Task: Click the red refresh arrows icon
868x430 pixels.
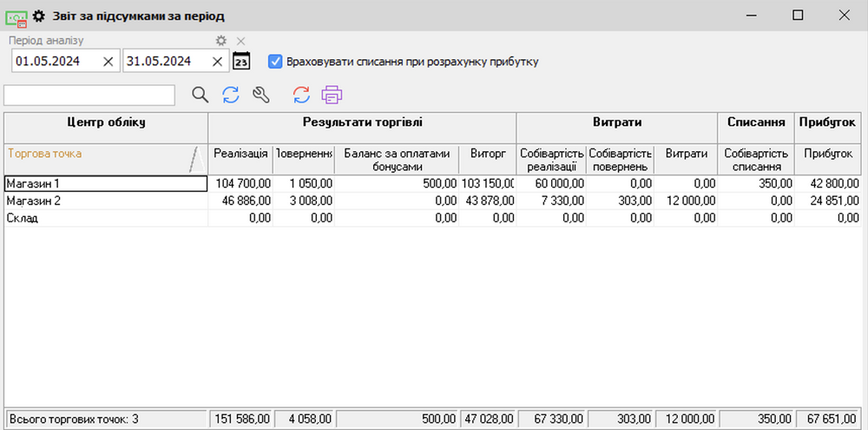Action: pos(300,95)
